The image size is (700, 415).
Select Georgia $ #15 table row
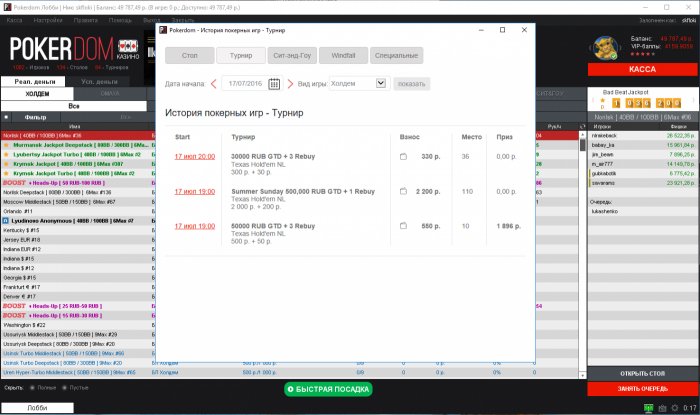[77, 278]
